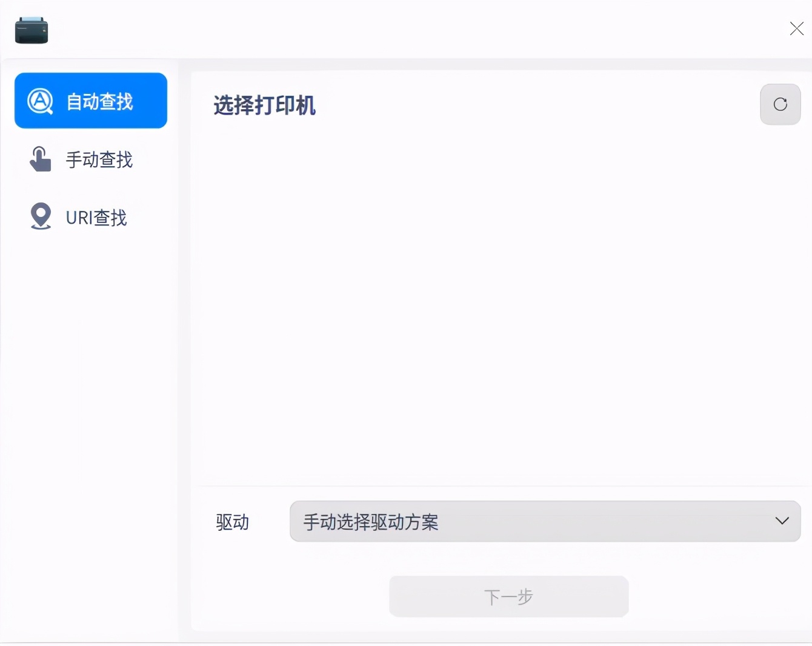Click the hand-shaped manual search icon
The width and height of the screenshot is (812, 646).
point(40,159)
